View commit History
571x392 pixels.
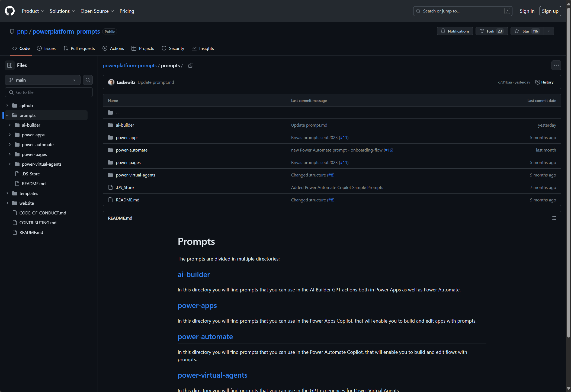[x=544, y=82]
